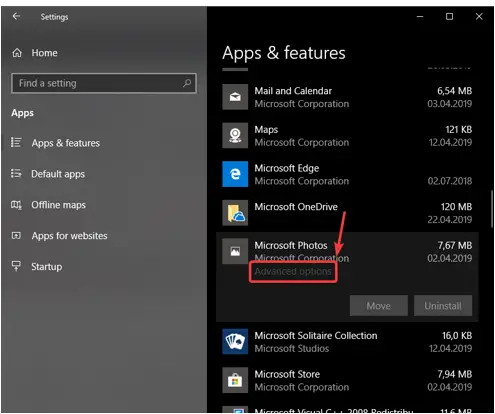Click the Mail and Calendar app icon
The height and width of the screenshot is (414, 495).
(x=235, y=97)
